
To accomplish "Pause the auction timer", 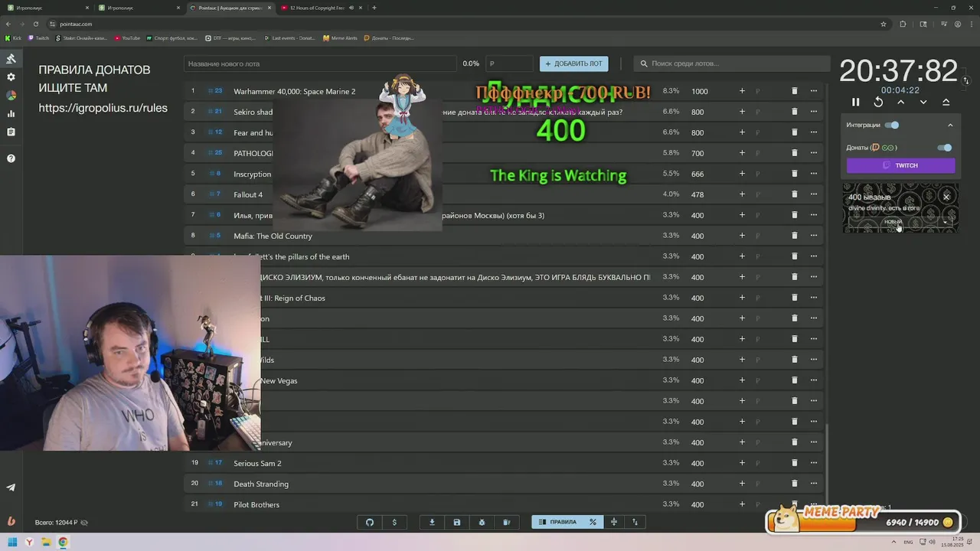I will (x=856, y=102).
